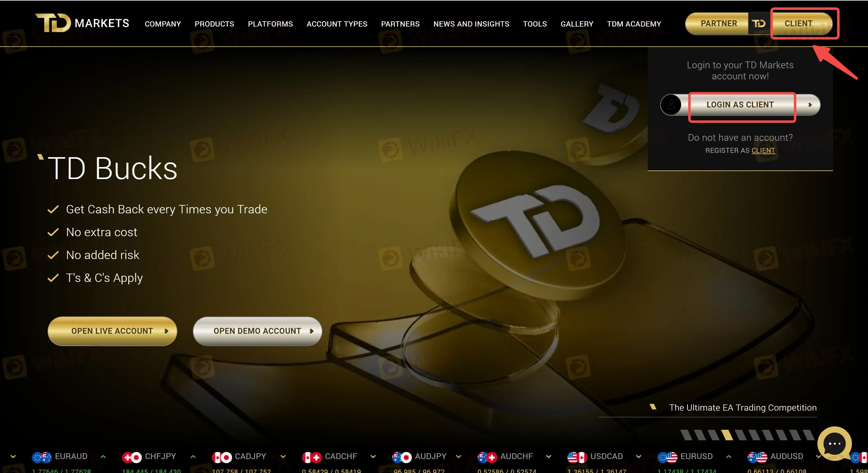868x473 pixels.
Task: Click the USDCAD flag pair icon
Action: pos(577,457)
